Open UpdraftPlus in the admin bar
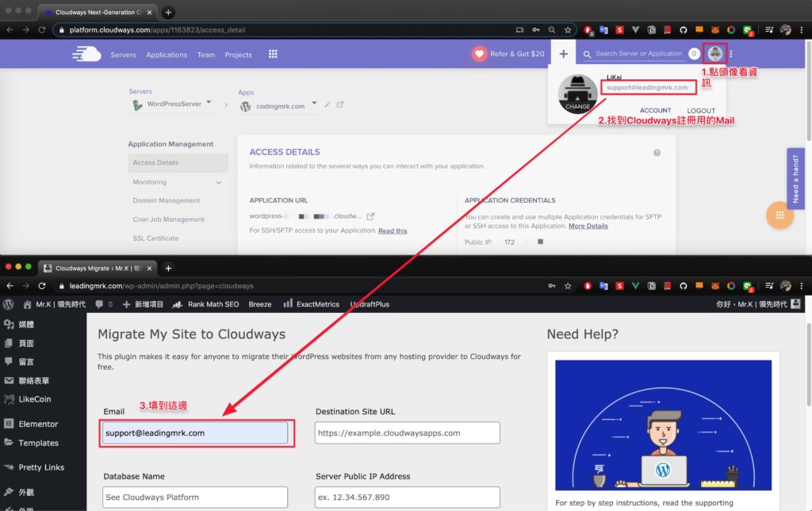 coord(370,304)
